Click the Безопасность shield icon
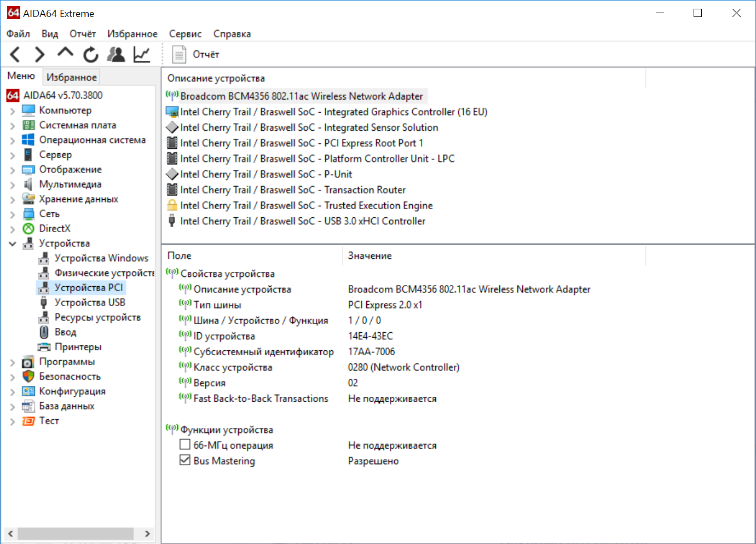Image resolution: width=756 pixels, height=544 pixels. (x=28, y=376)
